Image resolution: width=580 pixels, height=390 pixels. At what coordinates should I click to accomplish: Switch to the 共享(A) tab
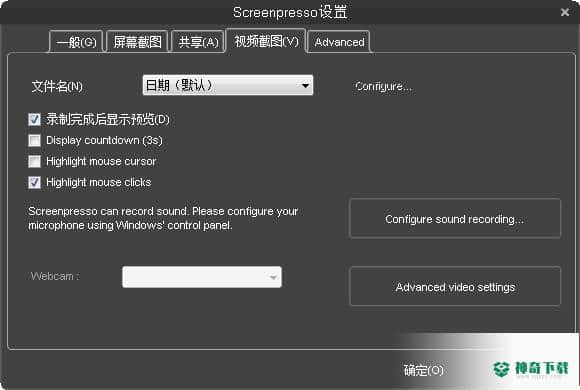click(198, 42)
